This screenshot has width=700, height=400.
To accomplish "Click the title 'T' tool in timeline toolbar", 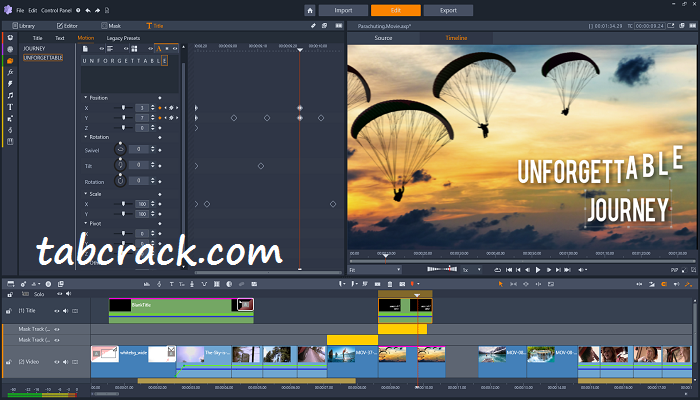I will [171, 284].
